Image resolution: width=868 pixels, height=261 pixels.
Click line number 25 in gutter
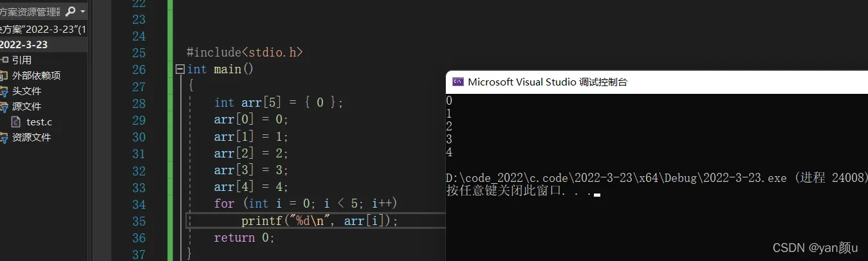click(x=138, y=53)
